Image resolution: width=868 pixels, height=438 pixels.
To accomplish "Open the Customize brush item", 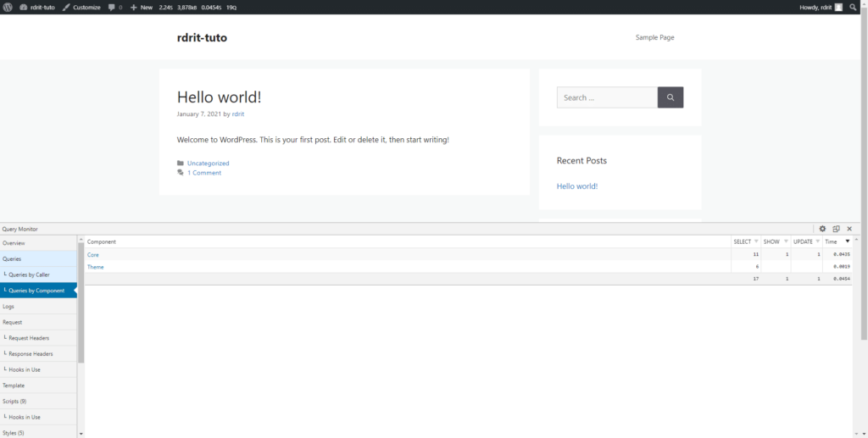I will 81,7.
